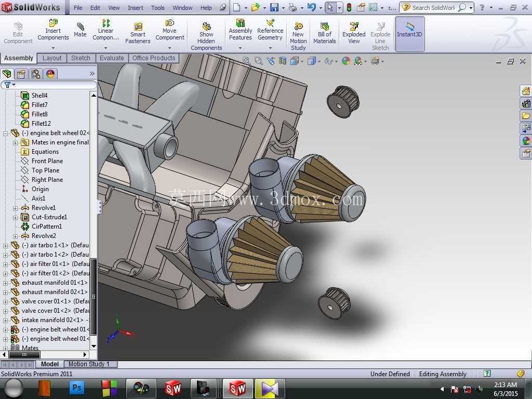This screenshot has width=532, height=399.
Task: Switch to Motion Study 1 tab
Action: coord(89,364)
